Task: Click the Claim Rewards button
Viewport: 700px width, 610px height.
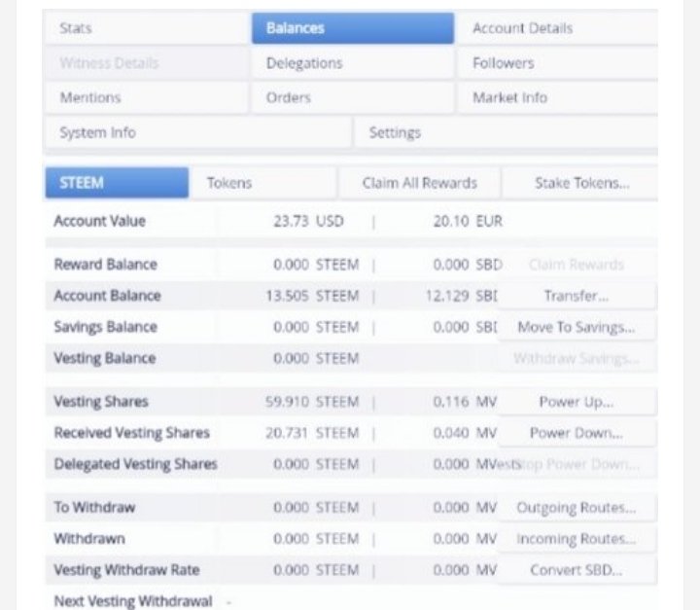Action: click(x=577, y=265)
